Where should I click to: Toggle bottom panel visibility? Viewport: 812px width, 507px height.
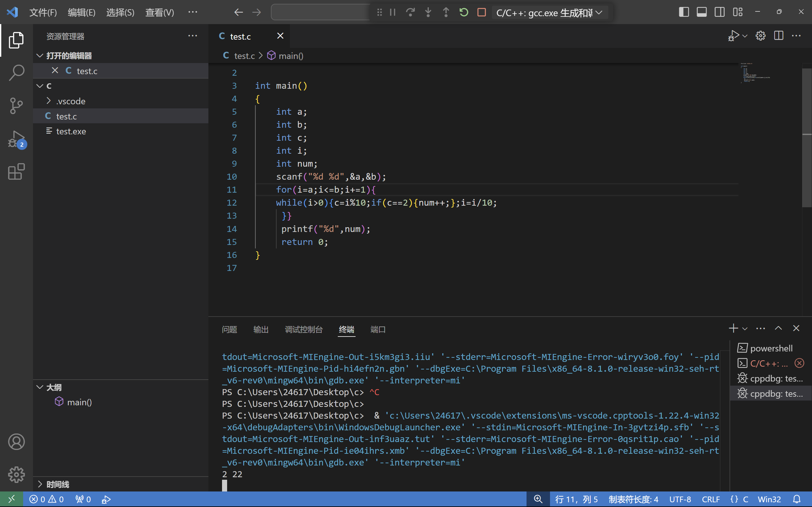701,12
